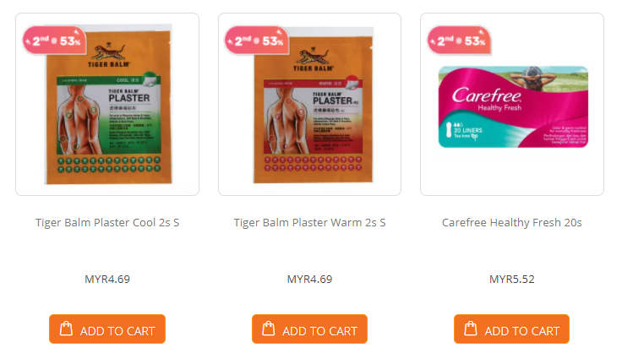Open Tiger Balm Plaster Cool 2s S title
The width and height of the screenshot is (622, 364).
coord(107,222)
